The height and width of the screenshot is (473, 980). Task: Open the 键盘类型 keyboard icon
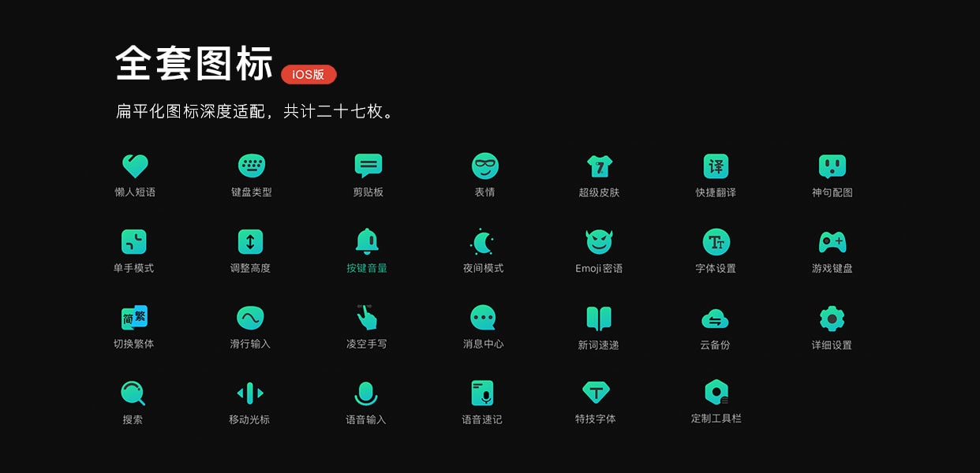coord(251,166)
